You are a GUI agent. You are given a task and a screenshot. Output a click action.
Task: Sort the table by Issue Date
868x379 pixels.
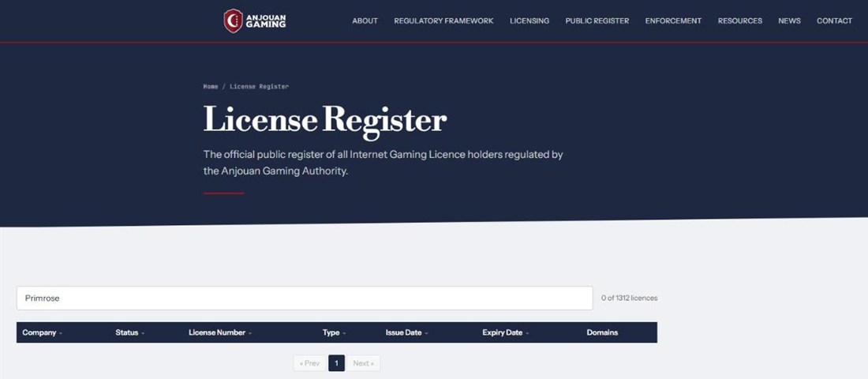pyautogui.click(x=407, y=332)
